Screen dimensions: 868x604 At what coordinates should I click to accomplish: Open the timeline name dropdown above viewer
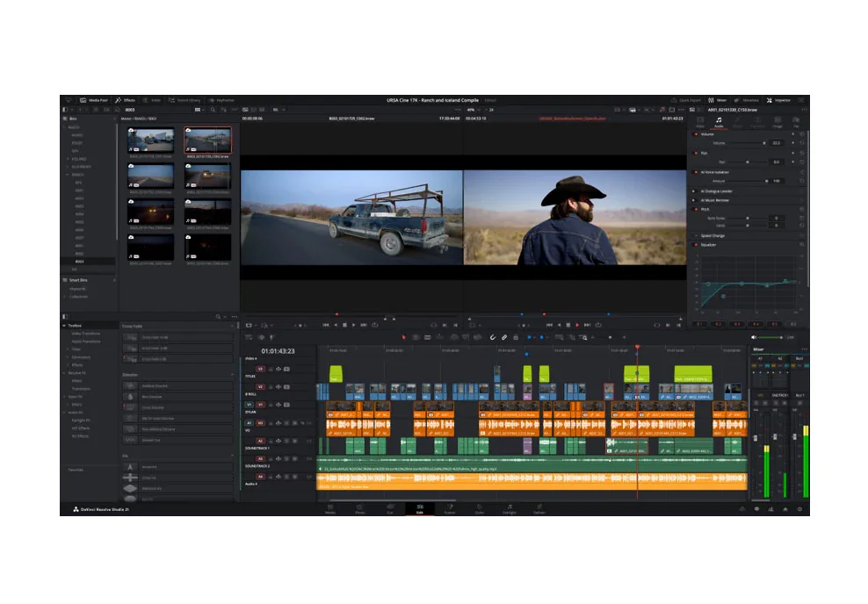click(x=573, y=119)
